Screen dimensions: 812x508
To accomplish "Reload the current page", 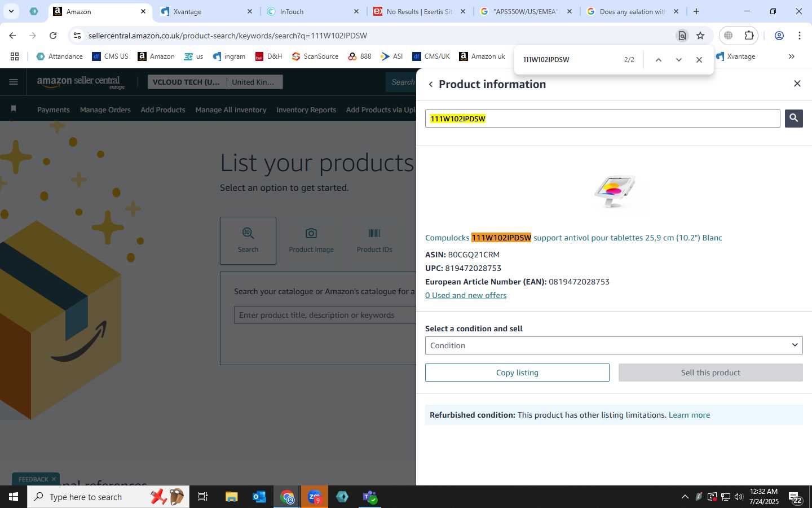I will 53,36.
